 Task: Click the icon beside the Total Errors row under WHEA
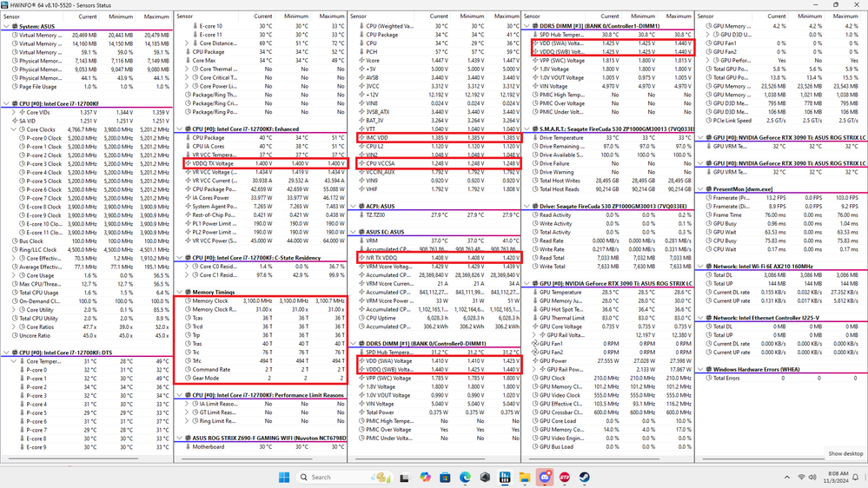(x=709, y=379)
